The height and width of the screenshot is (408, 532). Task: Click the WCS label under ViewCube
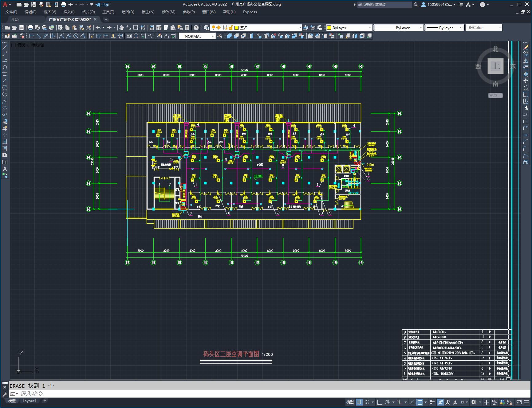tap(495, 95)
